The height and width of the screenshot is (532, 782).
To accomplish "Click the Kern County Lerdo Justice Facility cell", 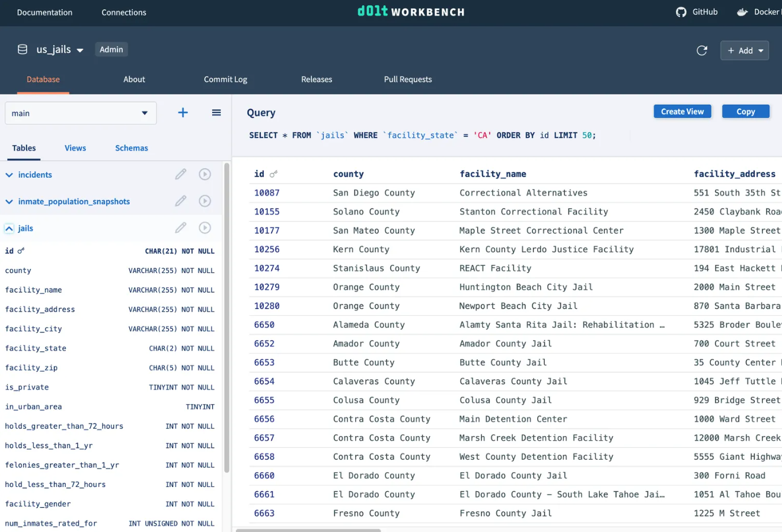I will [x=547, y=249].
